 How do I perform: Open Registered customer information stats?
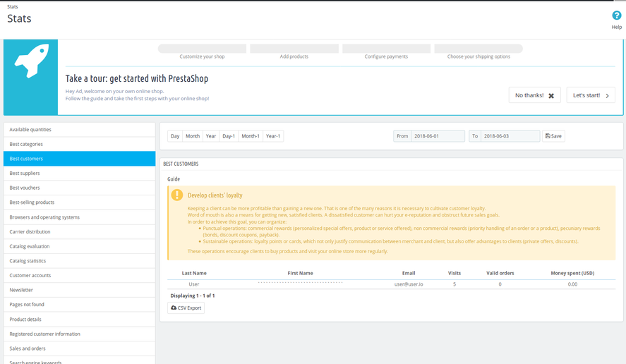pyautogui.click(x=80, y=334)
